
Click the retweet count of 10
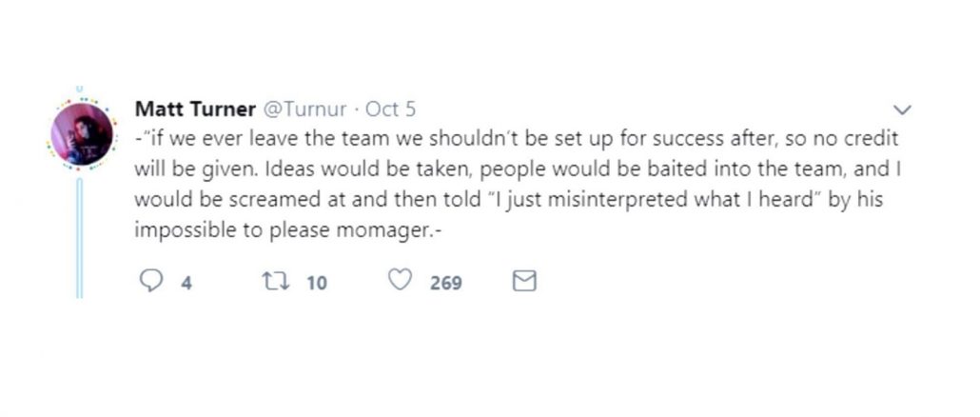coord(317,282)
